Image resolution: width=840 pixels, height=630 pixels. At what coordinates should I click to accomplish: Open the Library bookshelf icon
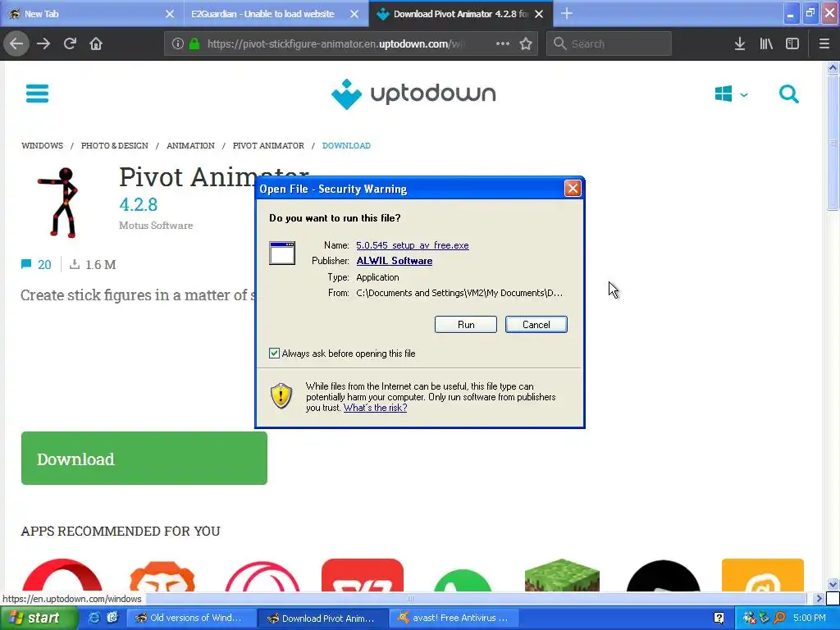pos(766,43)
